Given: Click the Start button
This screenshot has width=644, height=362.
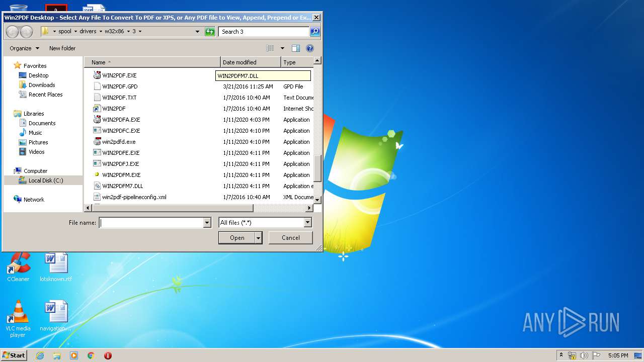Looking at the screenshot, I should pyautogui.click(x=14, y=355).
